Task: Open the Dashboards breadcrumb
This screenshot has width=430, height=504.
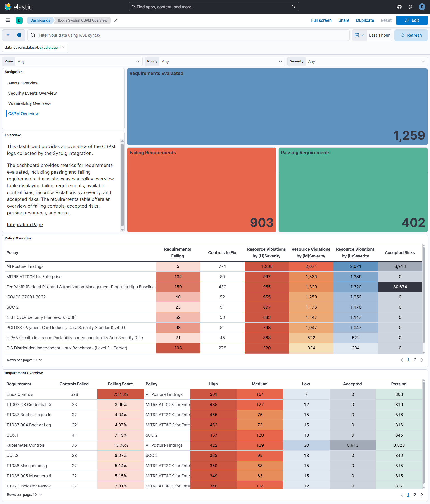Action: coord(40,20)
